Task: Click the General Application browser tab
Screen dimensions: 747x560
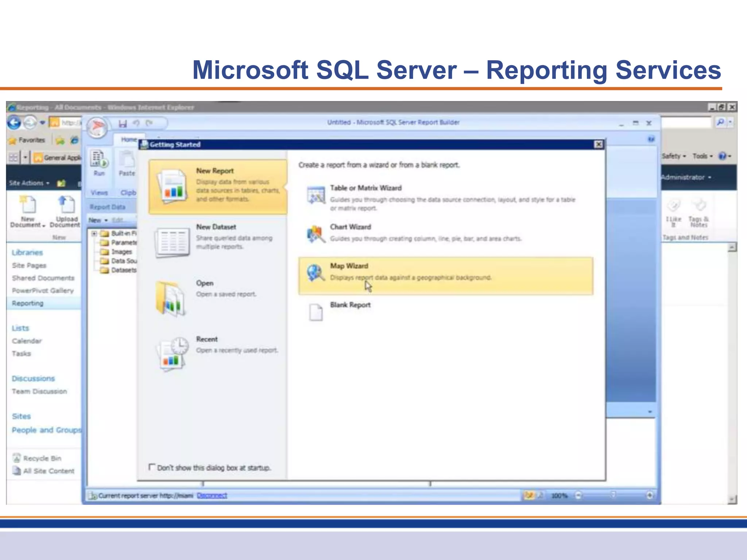Action: click(x=58, y=157)
